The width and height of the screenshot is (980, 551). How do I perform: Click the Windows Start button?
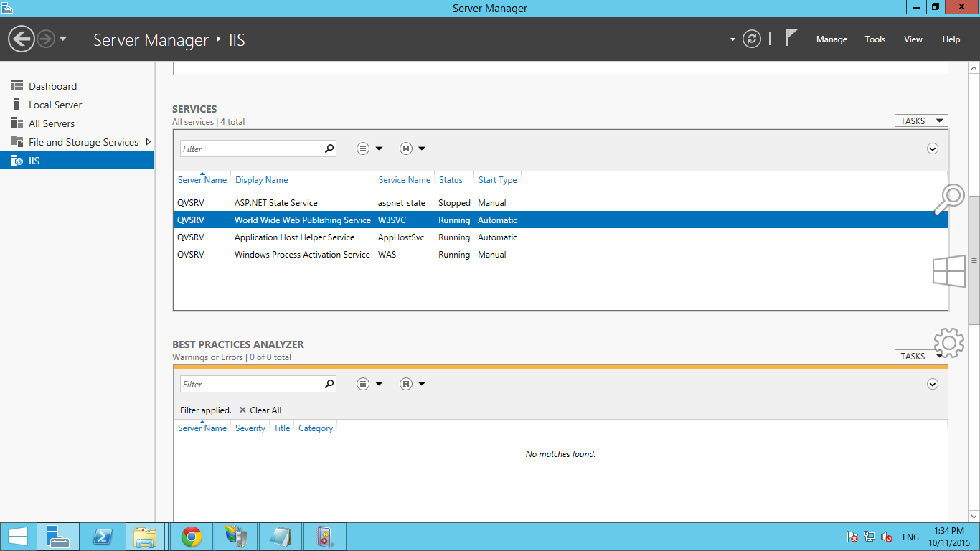18,537
